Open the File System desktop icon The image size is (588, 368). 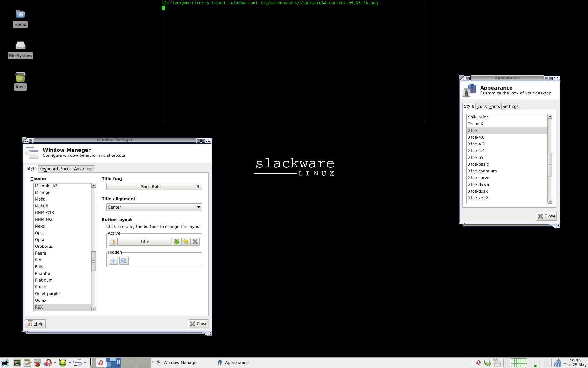(20, 50)
